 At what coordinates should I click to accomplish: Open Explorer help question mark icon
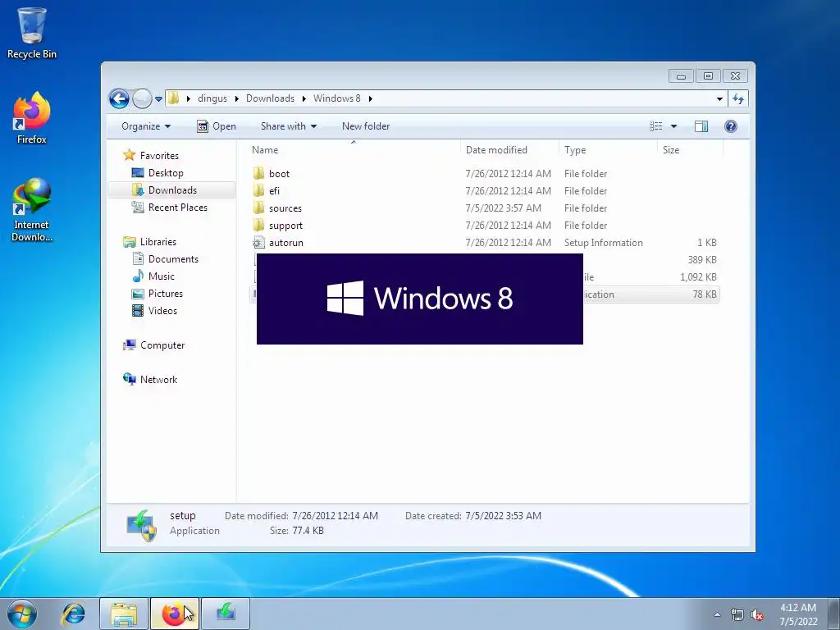click(x=731, y=126)
